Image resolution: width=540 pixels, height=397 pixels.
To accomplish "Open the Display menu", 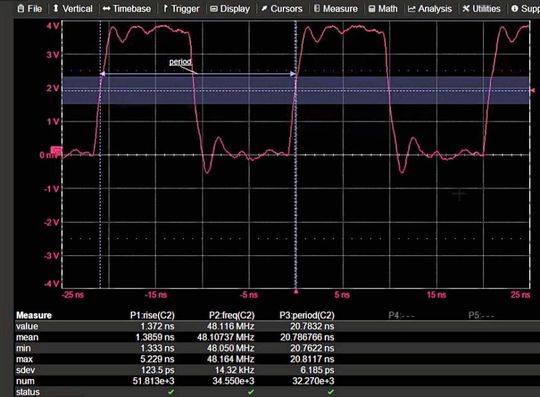I will (230, 9).
